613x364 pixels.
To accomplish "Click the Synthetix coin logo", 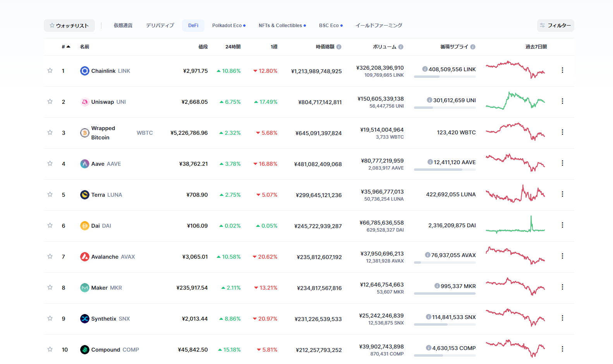I will pyautogui.click(x=85, y=319).
